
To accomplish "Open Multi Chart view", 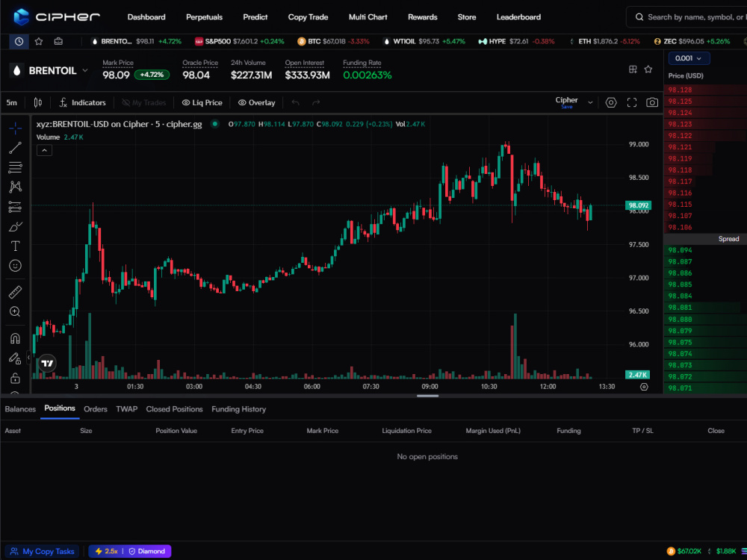I will 368,17.
